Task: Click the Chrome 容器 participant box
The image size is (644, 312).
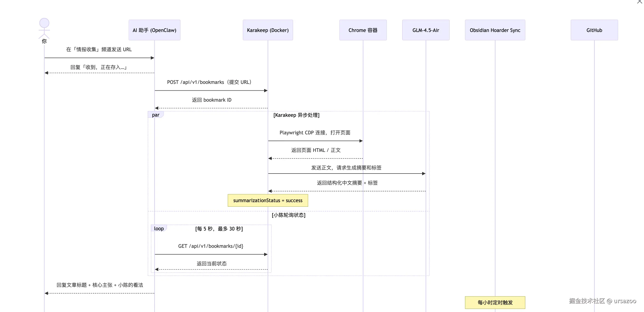Action: 363,30
